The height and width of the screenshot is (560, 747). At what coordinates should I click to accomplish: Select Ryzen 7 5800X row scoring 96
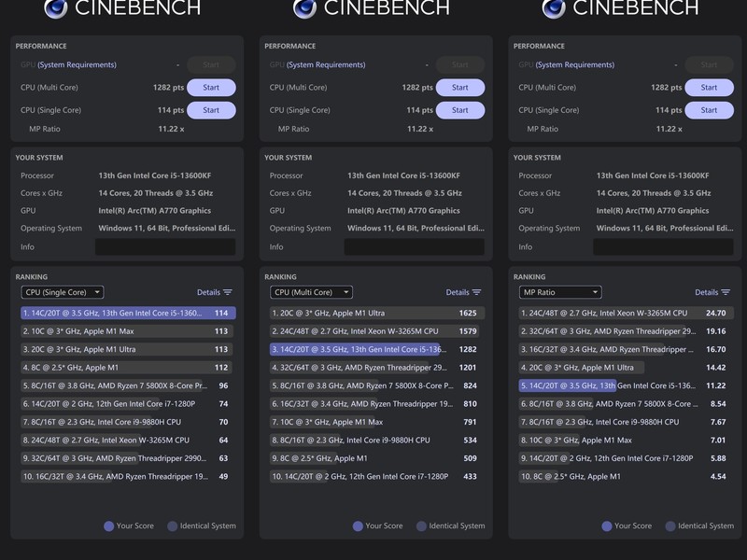128,385
